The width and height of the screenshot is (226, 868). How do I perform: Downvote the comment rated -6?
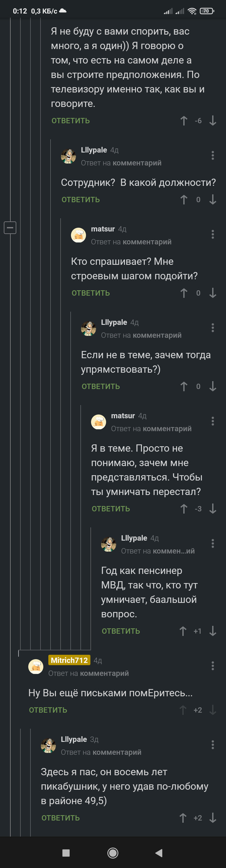coord(212,121)
